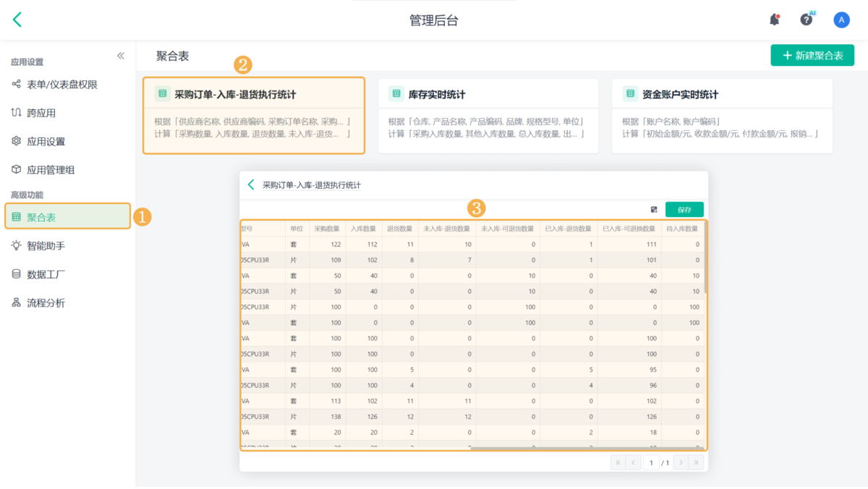
Task: Click the back arrow beside 采购订单-入库-退货执行统计 title
Action: point(251,185)
